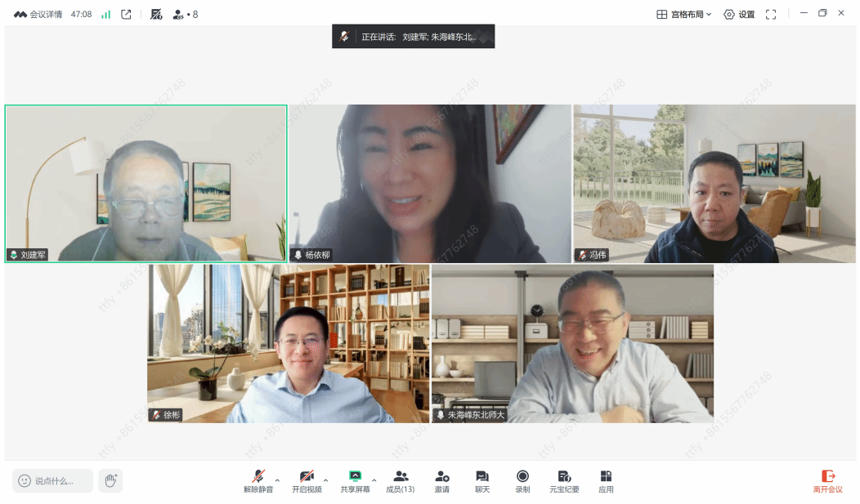Click the raise hand icon
The width and height of the screenshot is (860, 504).
[x=110, y=480]
